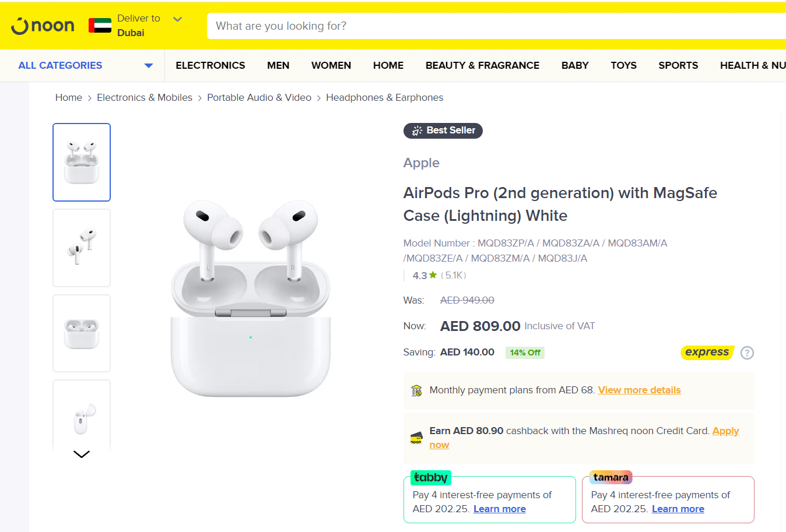The width and height of the screenshot is (786, 532).
Task: Select the second AirPods thumbnail
Action: click(82, 248)
